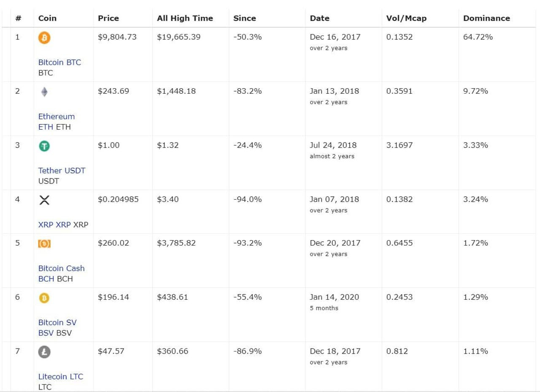Viewport: 540px width, 392px height.
Task: Sort by All High Time header
Action: coord(185,18)
